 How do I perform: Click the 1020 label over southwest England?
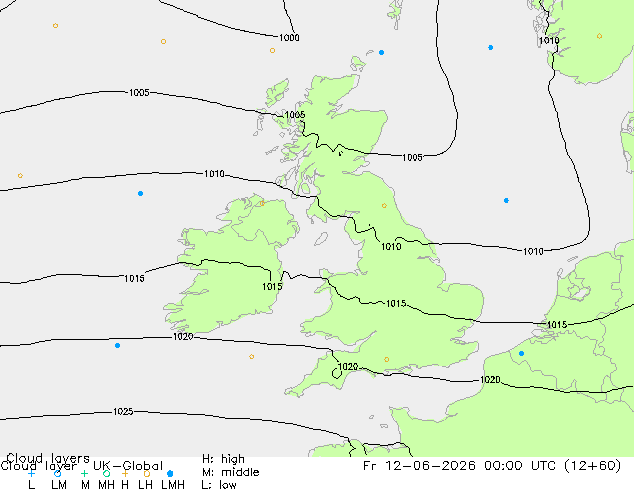point(348,367)
